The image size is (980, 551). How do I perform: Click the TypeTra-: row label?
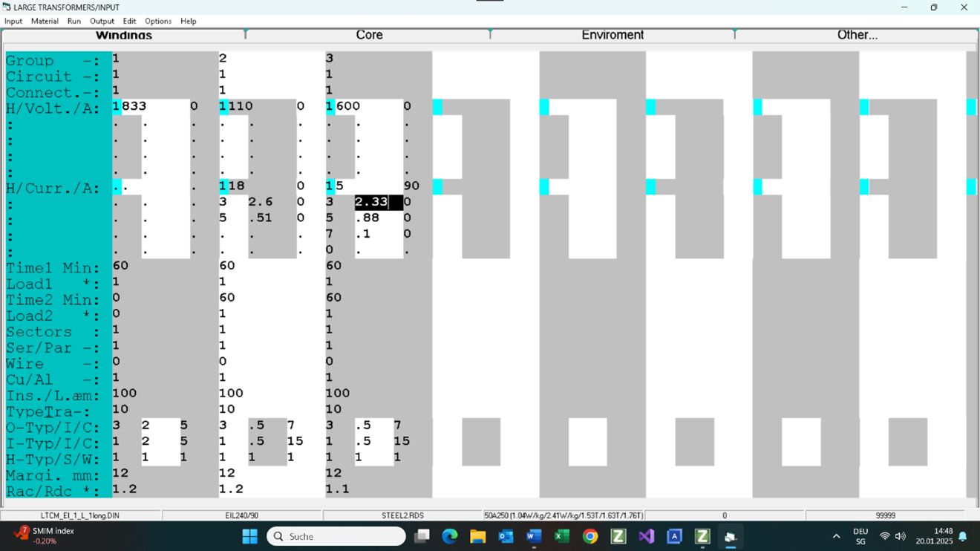click(x=48, y=412)
